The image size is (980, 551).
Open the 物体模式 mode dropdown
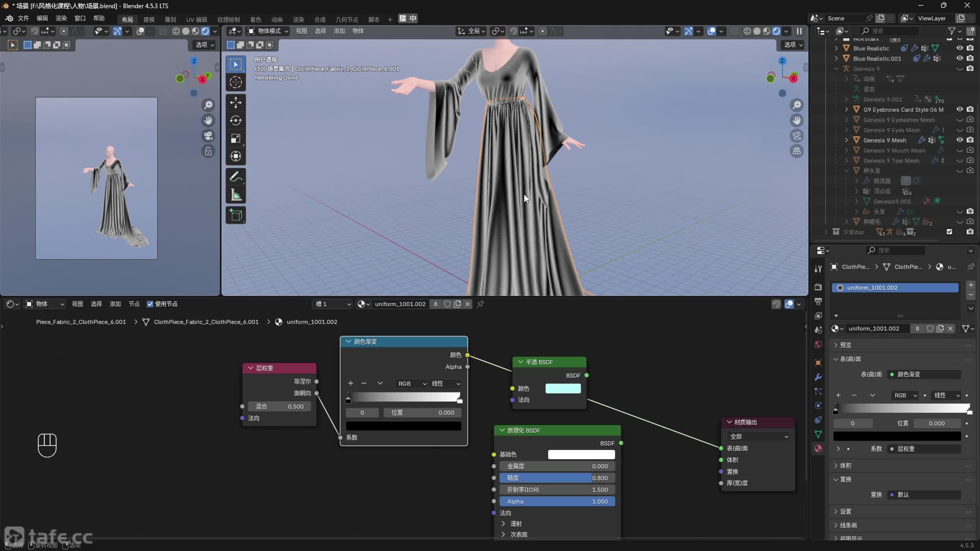tap(268, 31)
